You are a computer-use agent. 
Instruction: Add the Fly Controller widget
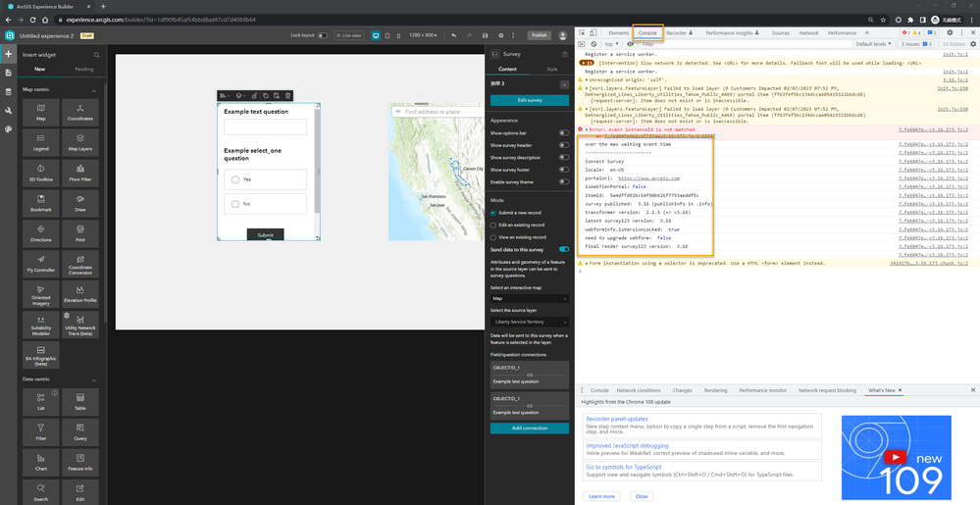pyautogui.click(x=40, y=264)
